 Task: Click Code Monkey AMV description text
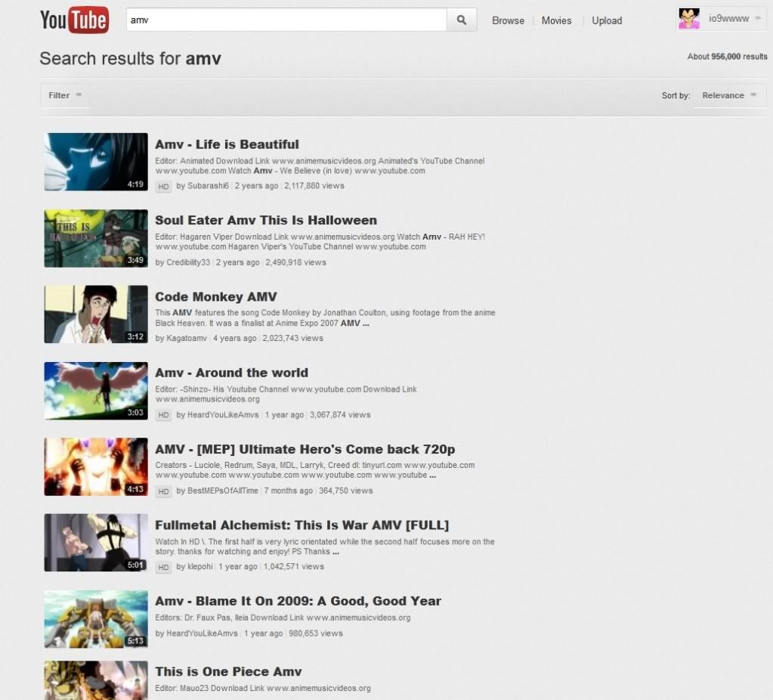point(326,317)
